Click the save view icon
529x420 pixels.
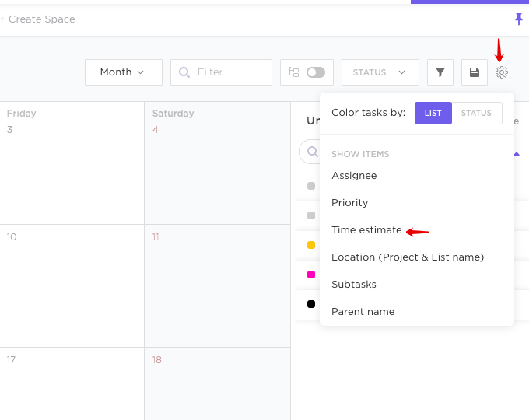(474, 72)
